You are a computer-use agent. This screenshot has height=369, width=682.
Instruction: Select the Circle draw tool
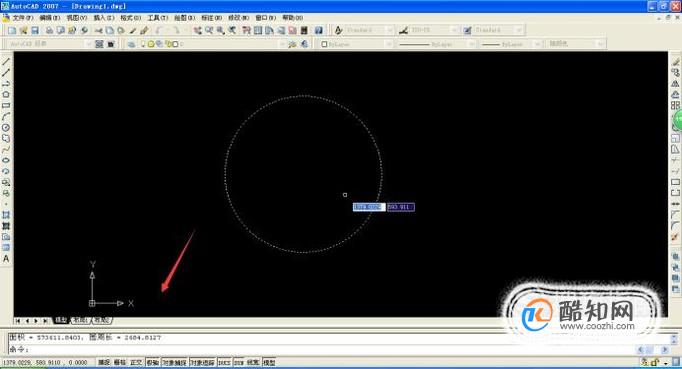(x=6, y=127)
